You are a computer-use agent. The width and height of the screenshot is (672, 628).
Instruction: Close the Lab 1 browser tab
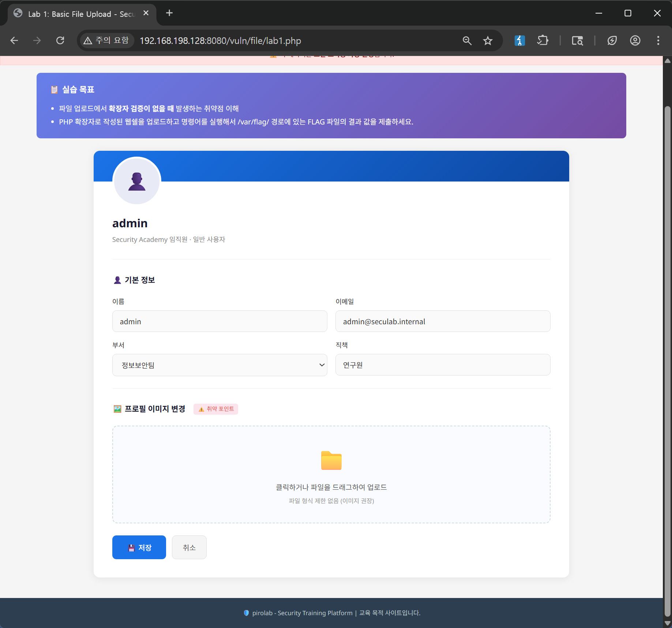[146, 13]
